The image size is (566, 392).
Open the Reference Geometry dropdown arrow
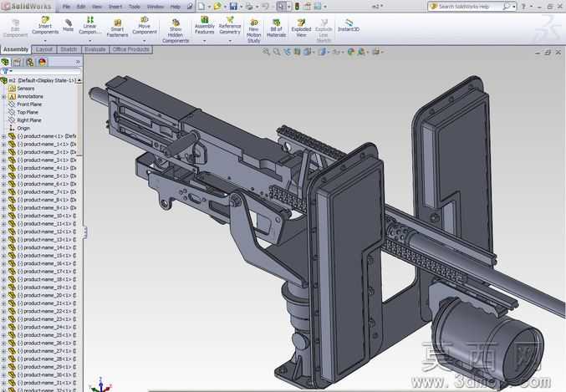point(230,40)
